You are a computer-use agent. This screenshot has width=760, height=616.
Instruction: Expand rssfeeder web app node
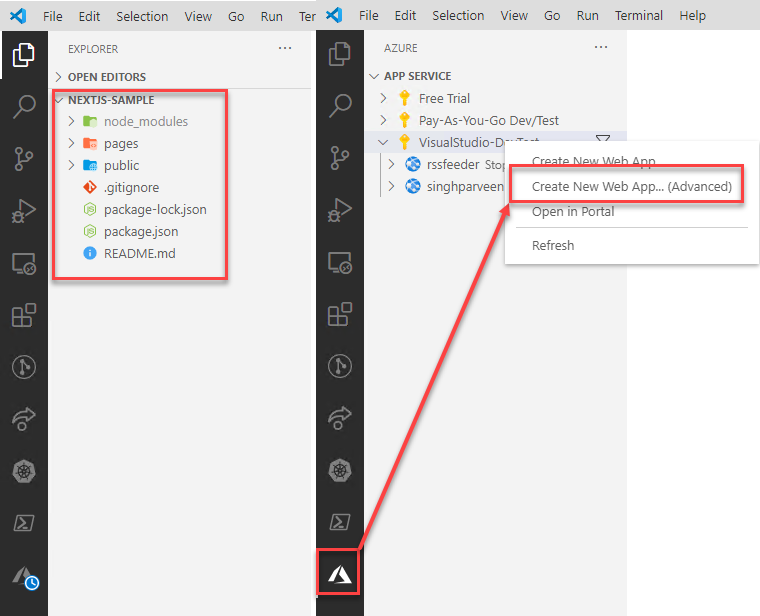pos(392,164)
